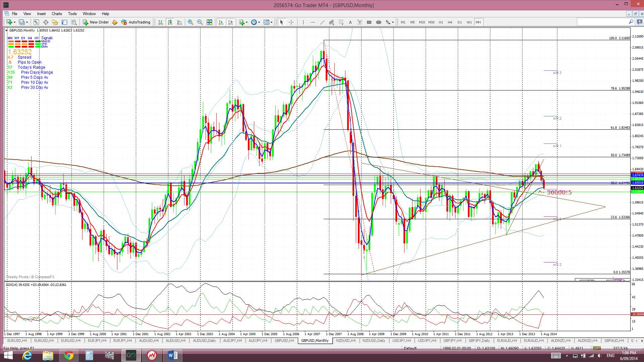Open the Navigator panel icon
The image size is (644, 362).
[55, 22]
